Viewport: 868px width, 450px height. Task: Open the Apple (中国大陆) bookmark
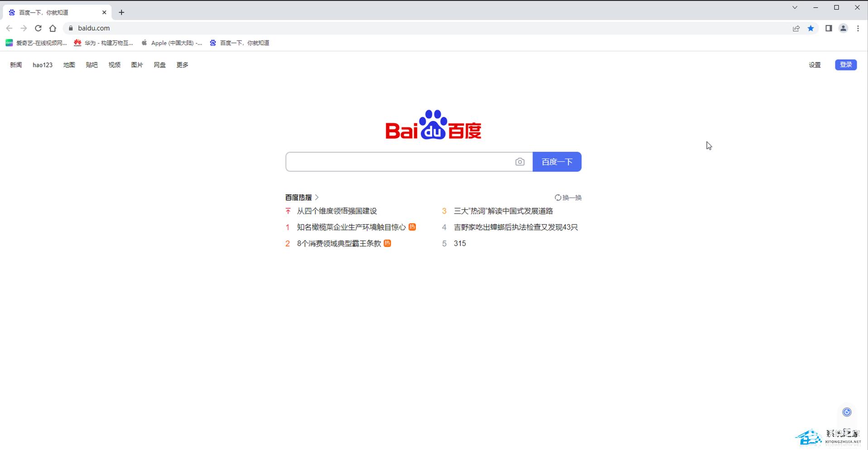(172, 43)
